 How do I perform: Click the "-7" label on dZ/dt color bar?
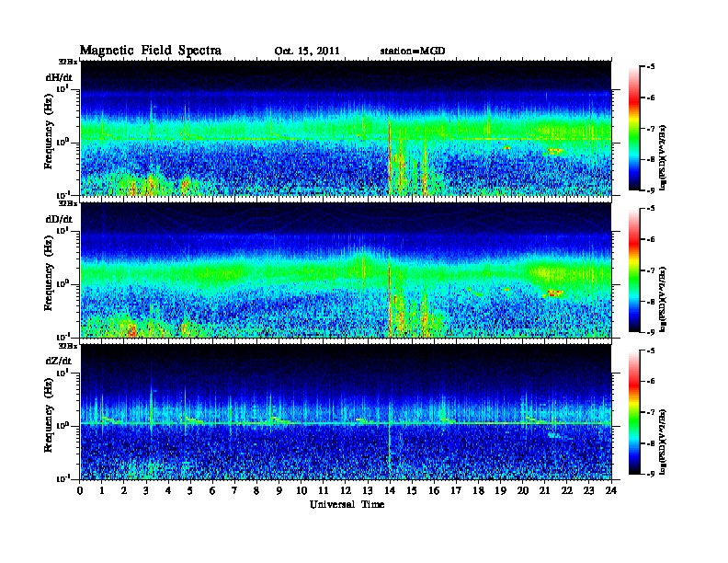pyautogui.click(x=651, y=412)
